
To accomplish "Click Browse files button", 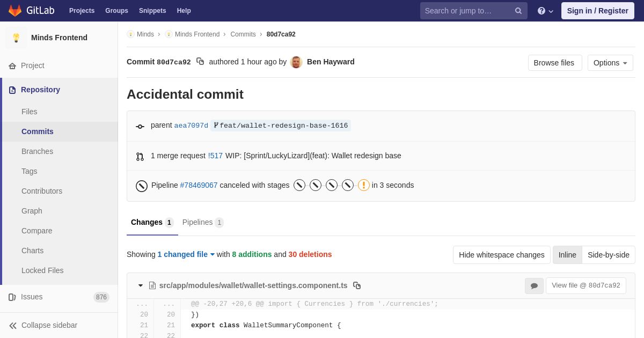I will click(555, 63).
